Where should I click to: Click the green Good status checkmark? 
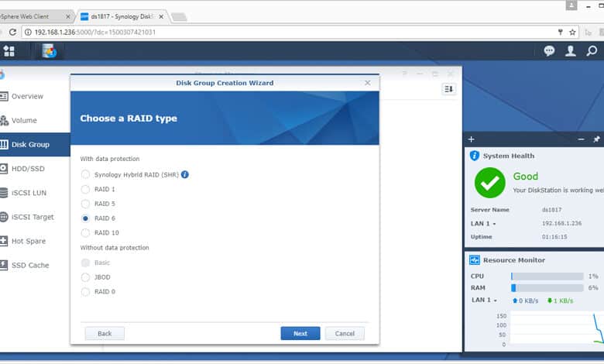[x=490, y=183]
